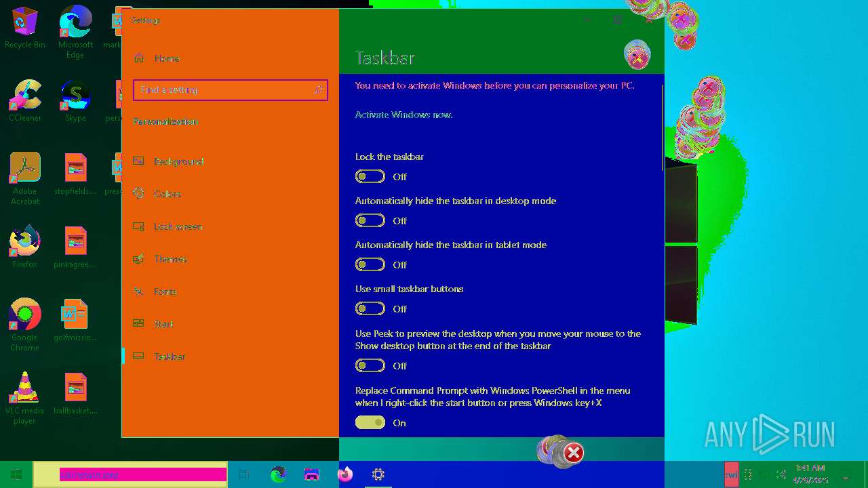Launch Microsoft Edge from the desktop

(75, 21)
